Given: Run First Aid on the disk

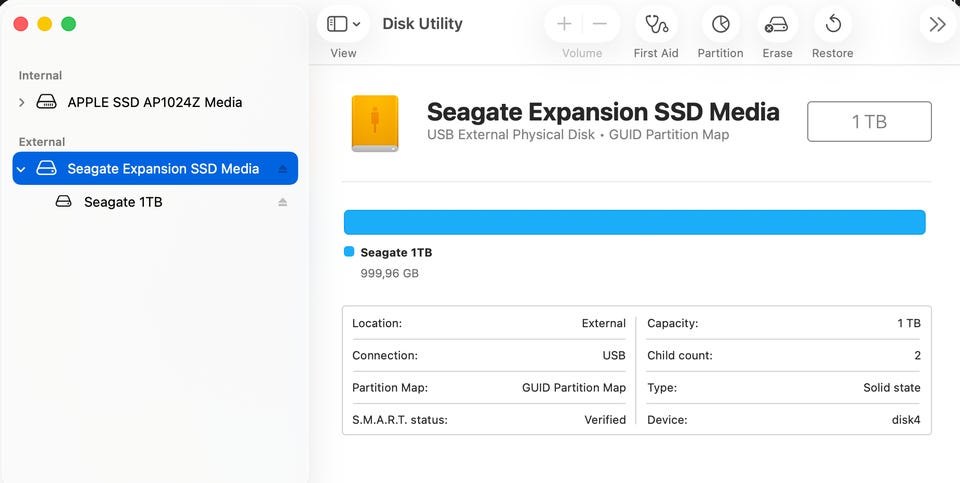Looking at the screenshot, I should (x=656, y=25).
